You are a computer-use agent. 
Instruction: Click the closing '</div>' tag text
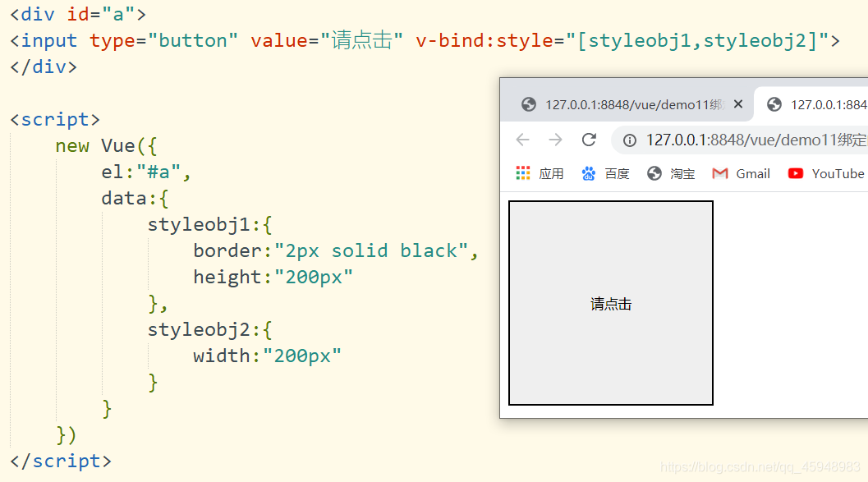(44, 67)
